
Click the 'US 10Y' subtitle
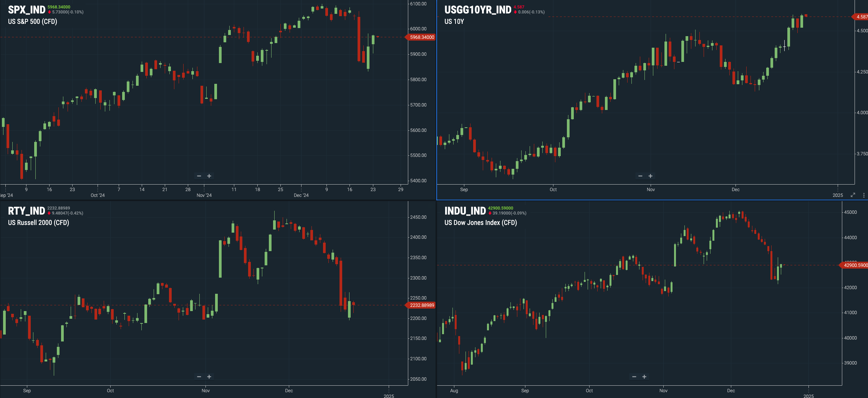coord(454,22)
